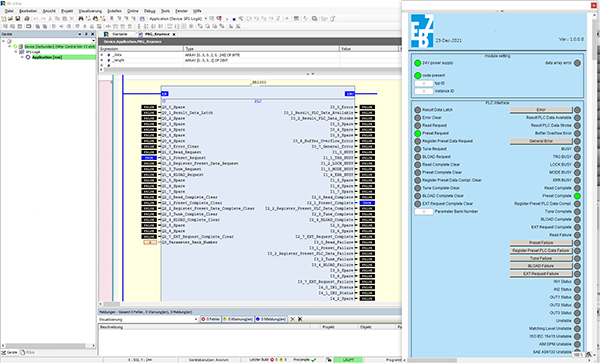Click the 0 Fehler filter button

tap(210, 319)
